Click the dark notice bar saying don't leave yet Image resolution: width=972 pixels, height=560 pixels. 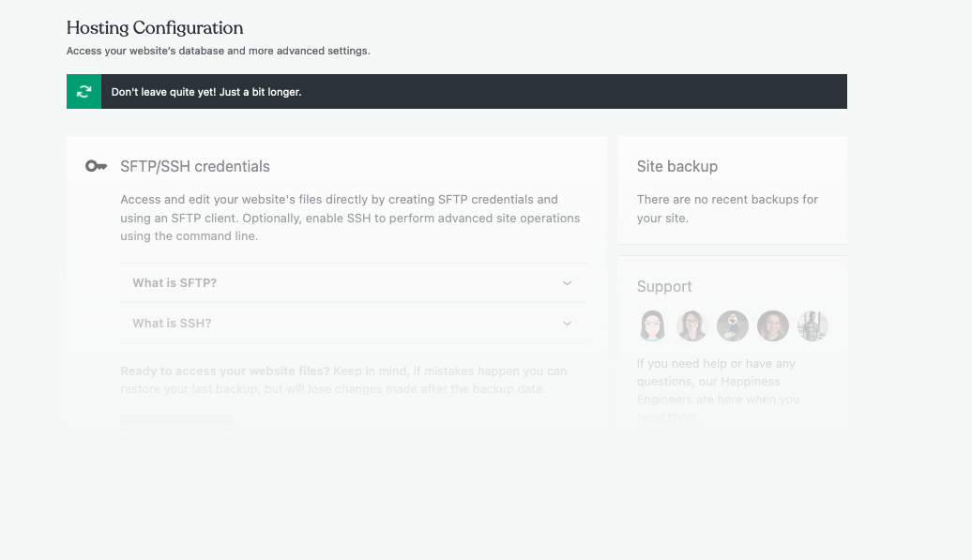457,91
